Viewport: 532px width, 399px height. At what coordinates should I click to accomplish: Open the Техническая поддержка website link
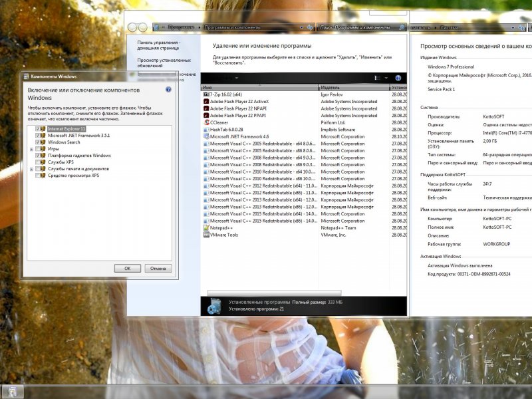pos(507,198)
